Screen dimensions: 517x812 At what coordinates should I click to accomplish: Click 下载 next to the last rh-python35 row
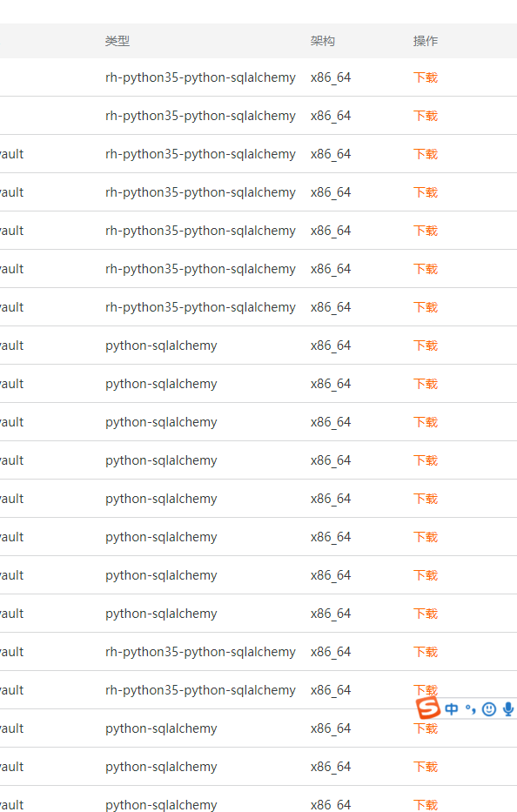pos(425,689)
